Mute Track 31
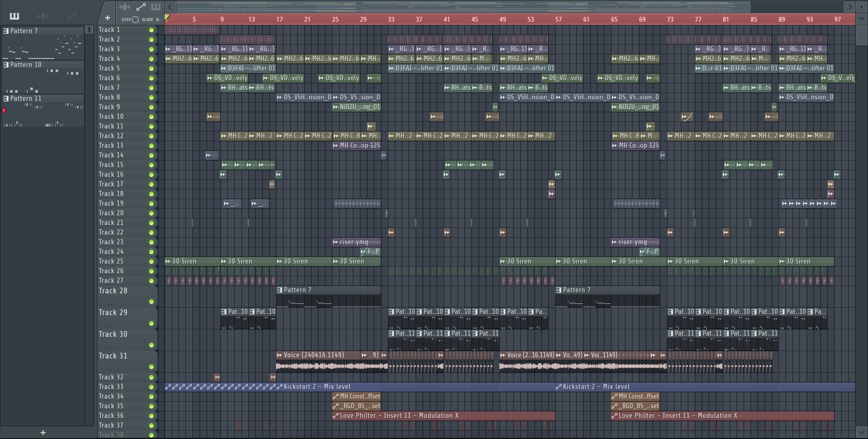 tap(152, 367)
